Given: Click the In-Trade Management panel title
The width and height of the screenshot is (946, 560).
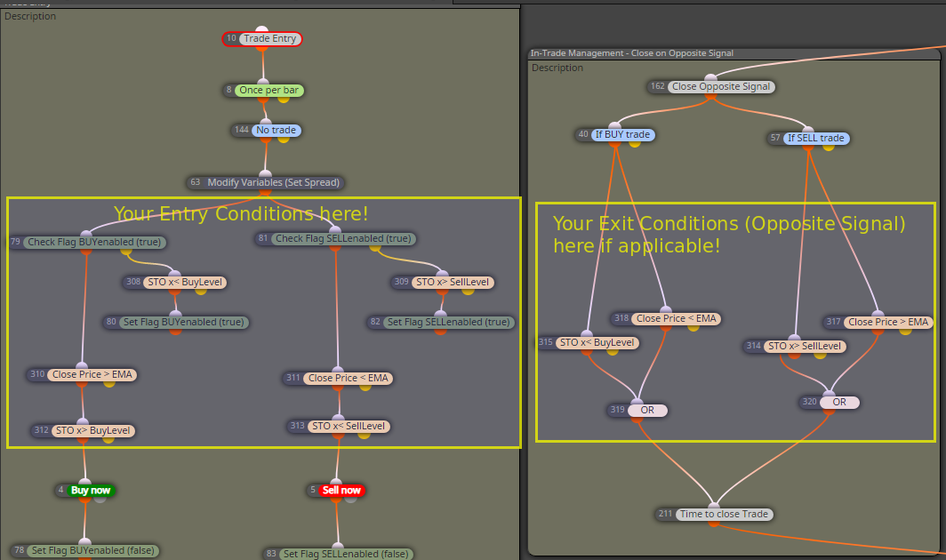Looking at the screenshot, I should tap(631, 53).
